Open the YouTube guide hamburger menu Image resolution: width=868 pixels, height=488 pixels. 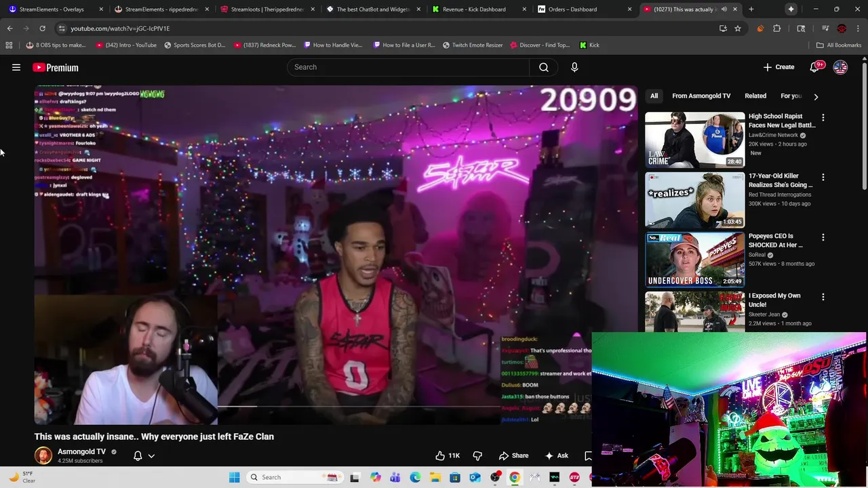click(x=16, y=67)
